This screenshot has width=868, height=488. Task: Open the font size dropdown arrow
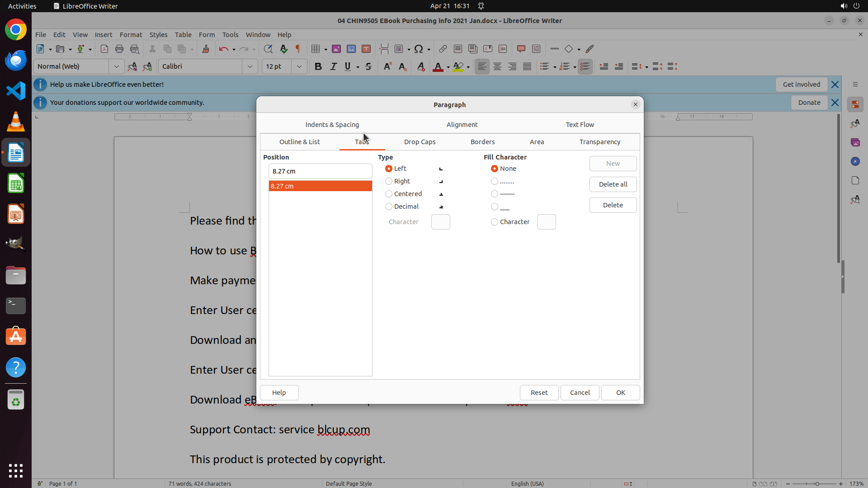tap(299, 66)
